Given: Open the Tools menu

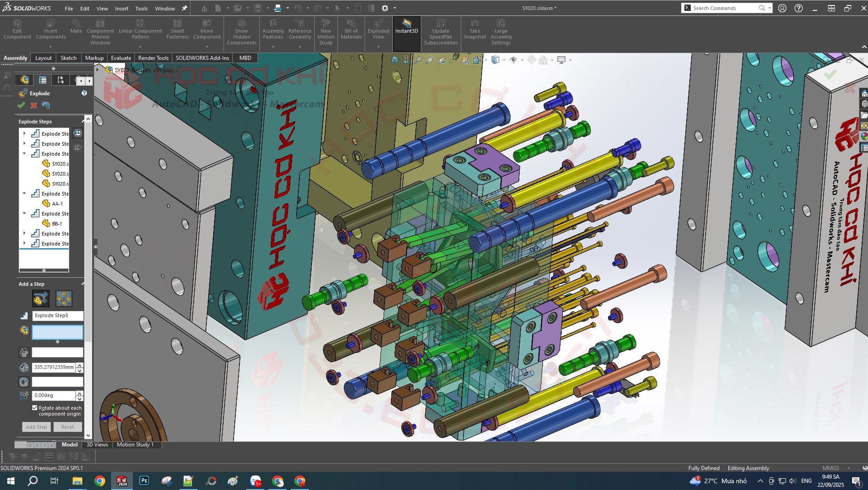Looking at the screenshot, I should tap(141, 8).
